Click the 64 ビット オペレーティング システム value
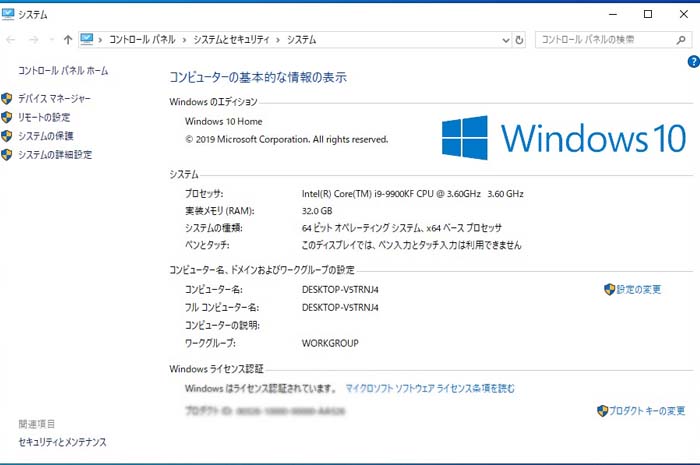Screen dimensions: 700x465 point(402,228)
